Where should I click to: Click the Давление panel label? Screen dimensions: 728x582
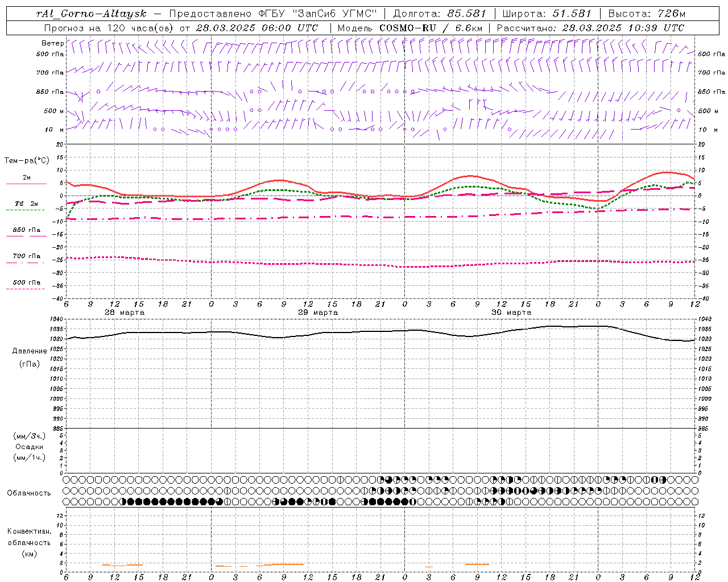[30, 351]
